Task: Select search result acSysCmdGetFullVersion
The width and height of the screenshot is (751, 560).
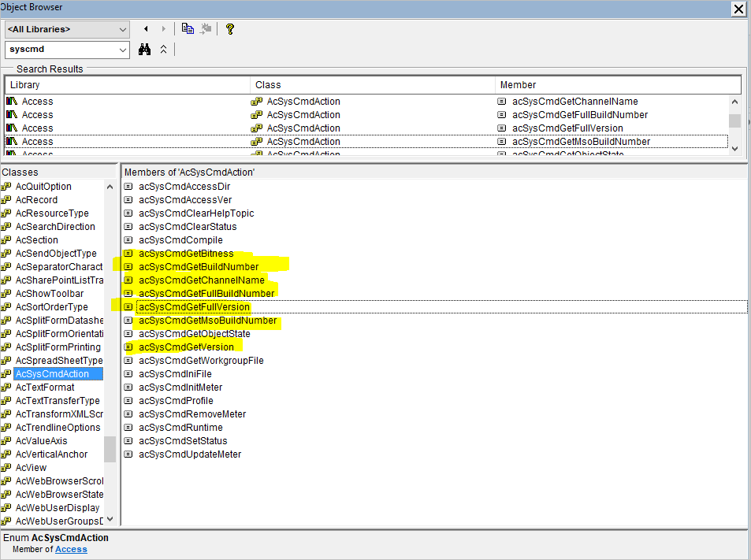Action: (567, 128)
